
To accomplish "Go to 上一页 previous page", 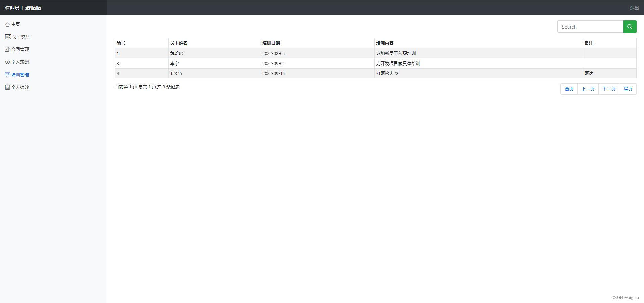I will click(x=588, y=89).
